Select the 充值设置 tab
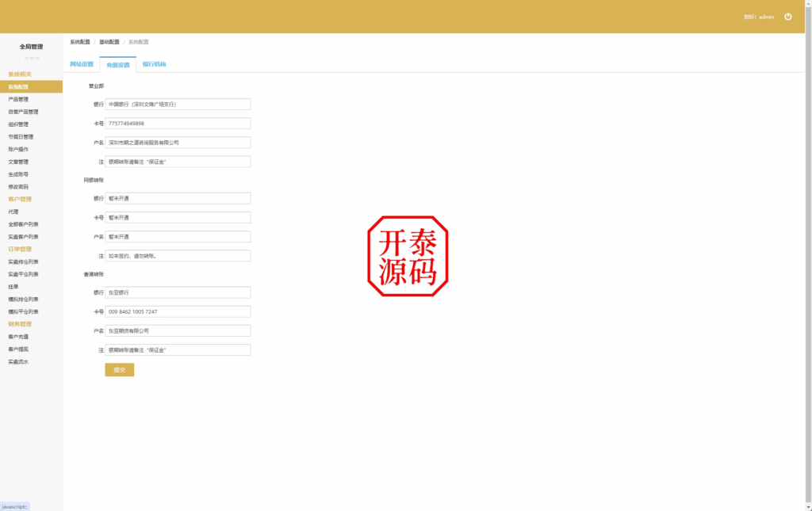Image resolution: width=812 pixels, height=511 pixels. (x=118, y=65)
